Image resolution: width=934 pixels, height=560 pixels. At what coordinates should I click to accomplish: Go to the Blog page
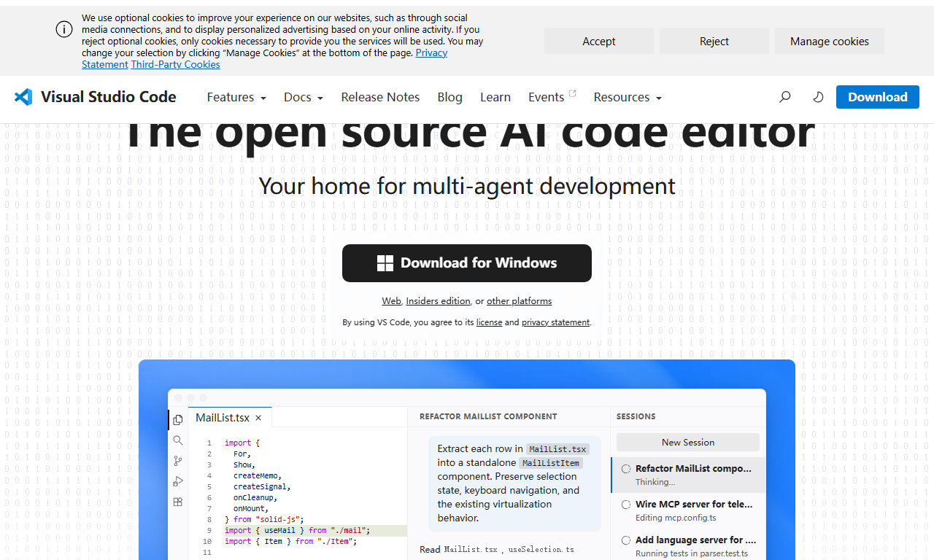click(449, 97)
